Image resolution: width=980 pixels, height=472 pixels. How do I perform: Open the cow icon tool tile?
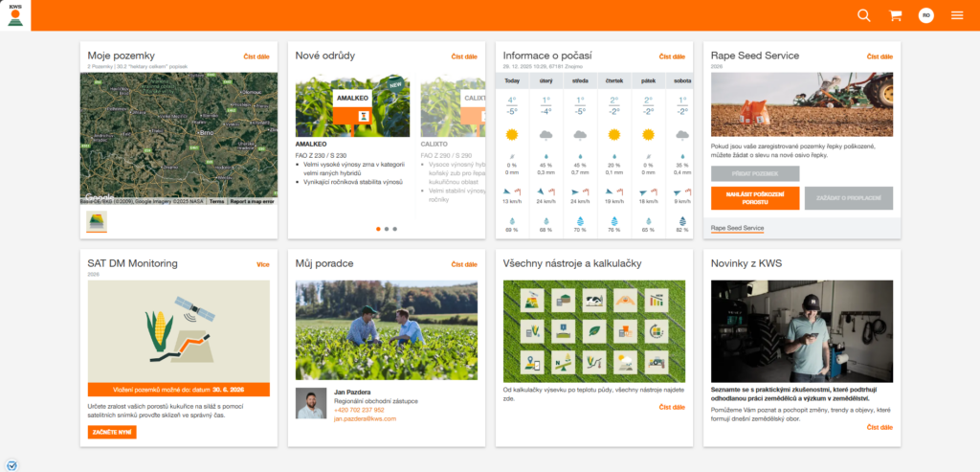click(x=594, y=302)
